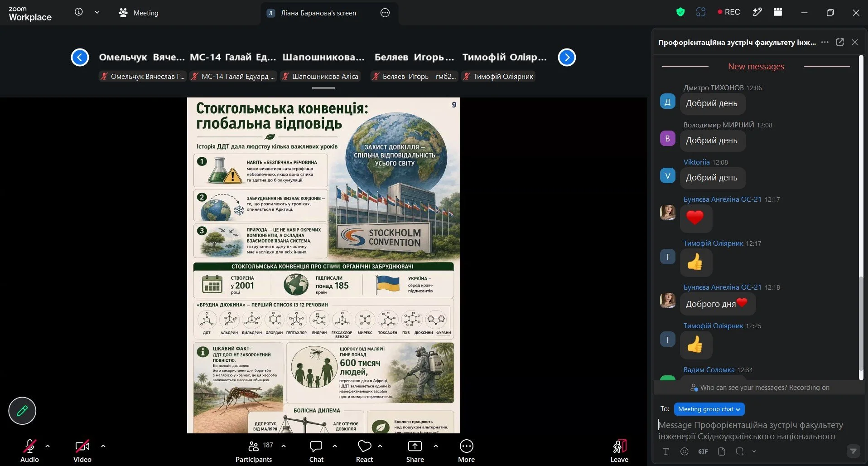This screenshot has width=868, height=466.
Task: Open Ліана Баранова's screen options
Action: click(x=385, y=13)
